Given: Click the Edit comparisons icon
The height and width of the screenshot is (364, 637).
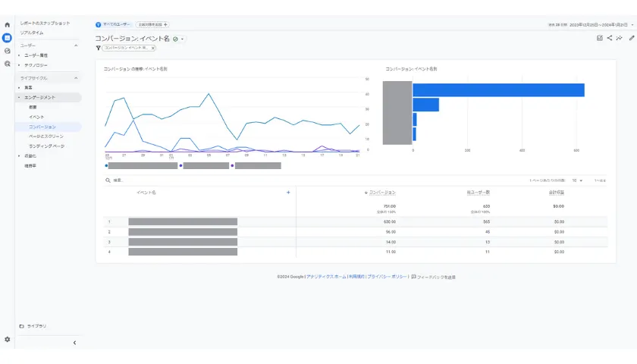Looking at the screenshot, I should [600, 38].
